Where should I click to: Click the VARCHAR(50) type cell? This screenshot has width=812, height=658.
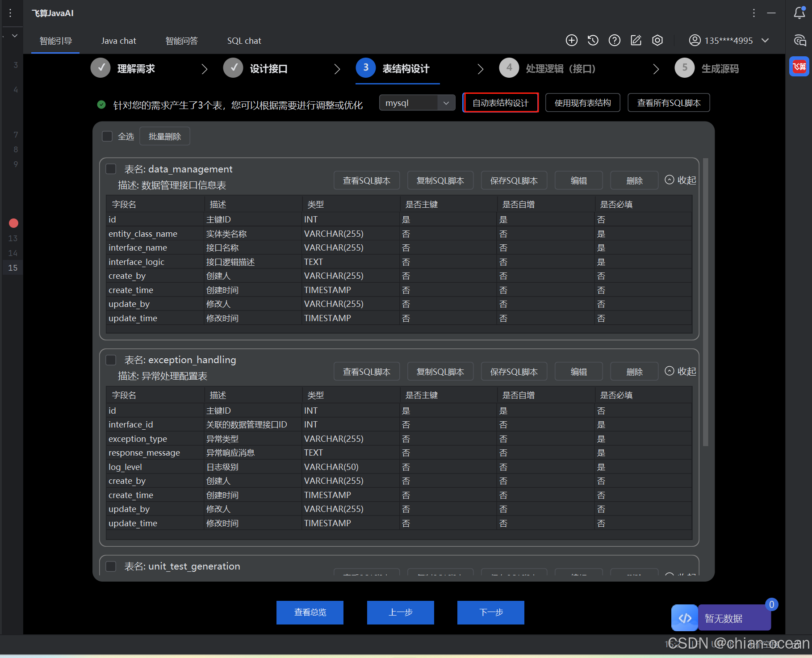(x=351, y=467)
